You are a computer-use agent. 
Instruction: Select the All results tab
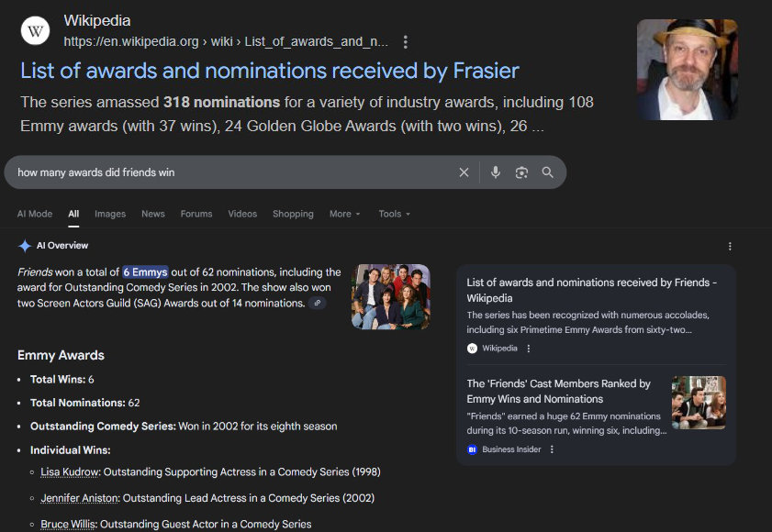tap(73, 214)
